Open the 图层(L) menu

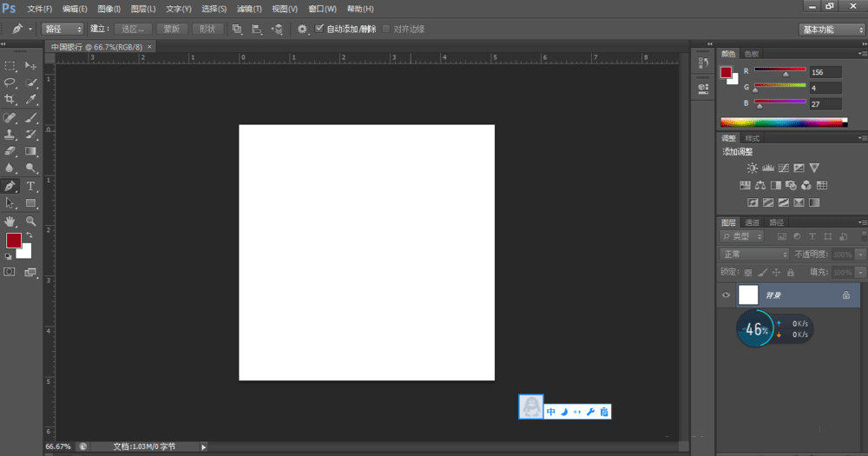coord(143,9)
